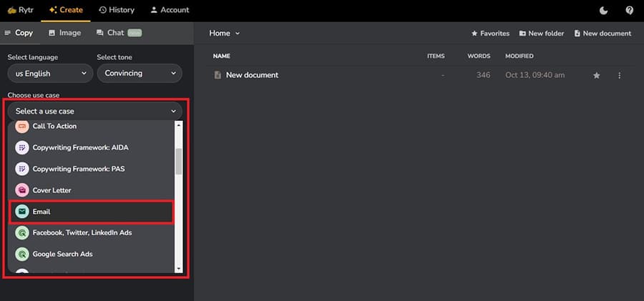Image resolution: width=644 pixels, height=301 pixels.
Task: Click the 346 word count value
Action: pos(484,75)
